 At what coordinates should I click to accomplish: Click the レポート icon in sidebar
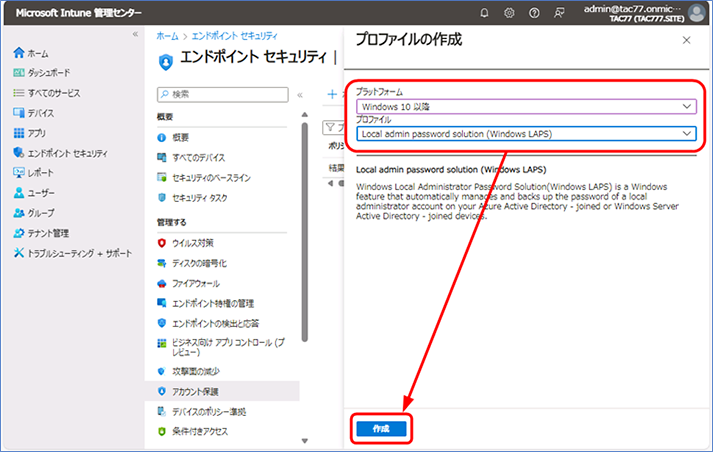pyautogui.click(x=19, y=173)
